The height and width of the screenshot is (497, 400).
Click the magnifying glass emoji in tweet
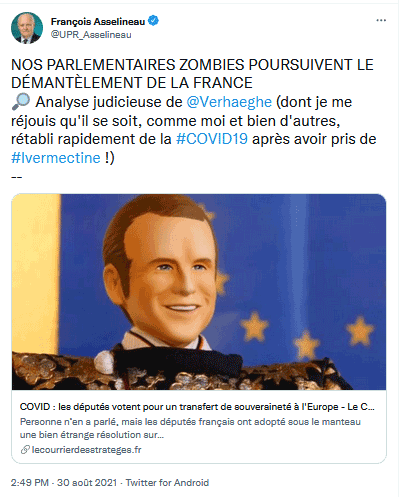tap(20, 102)
